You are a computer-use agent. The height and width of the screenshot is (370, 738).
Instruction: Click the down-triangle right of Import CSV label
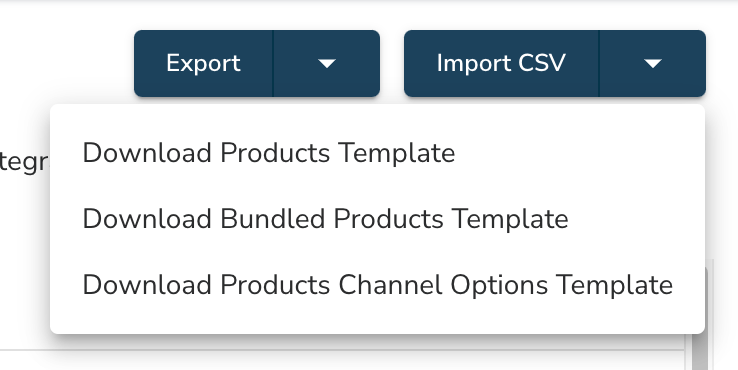[x=652, y=64]
